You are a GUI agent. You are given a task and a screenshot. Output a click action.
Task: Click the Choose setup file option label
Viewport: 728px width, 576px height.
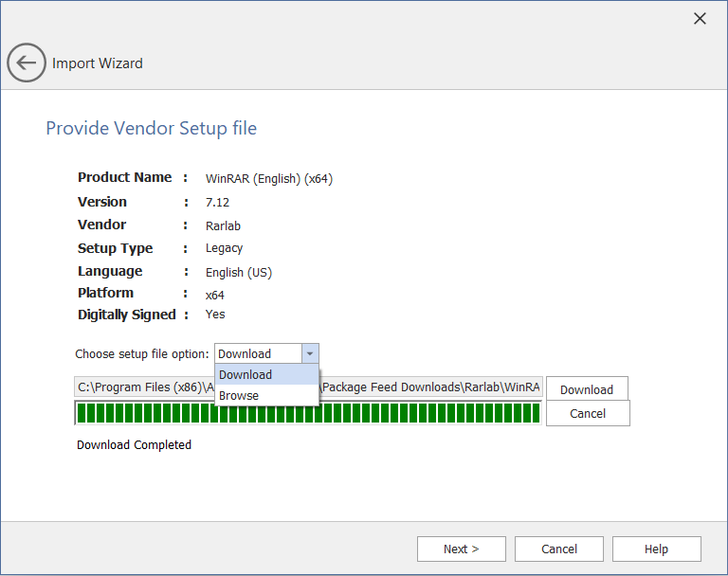[x=142, y=353]
